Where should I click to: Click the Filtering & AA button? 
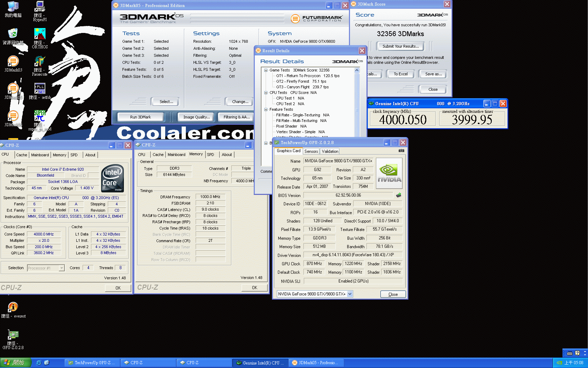237,117
